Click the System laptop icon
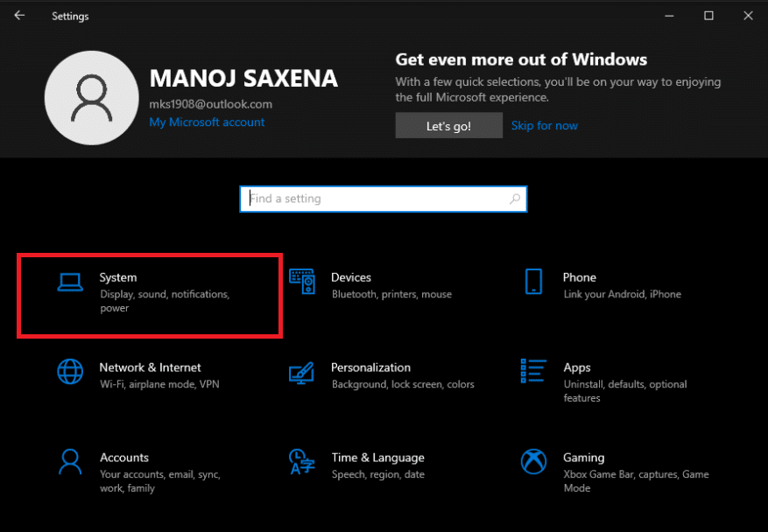The image size is (768, 532). (70, 281)
